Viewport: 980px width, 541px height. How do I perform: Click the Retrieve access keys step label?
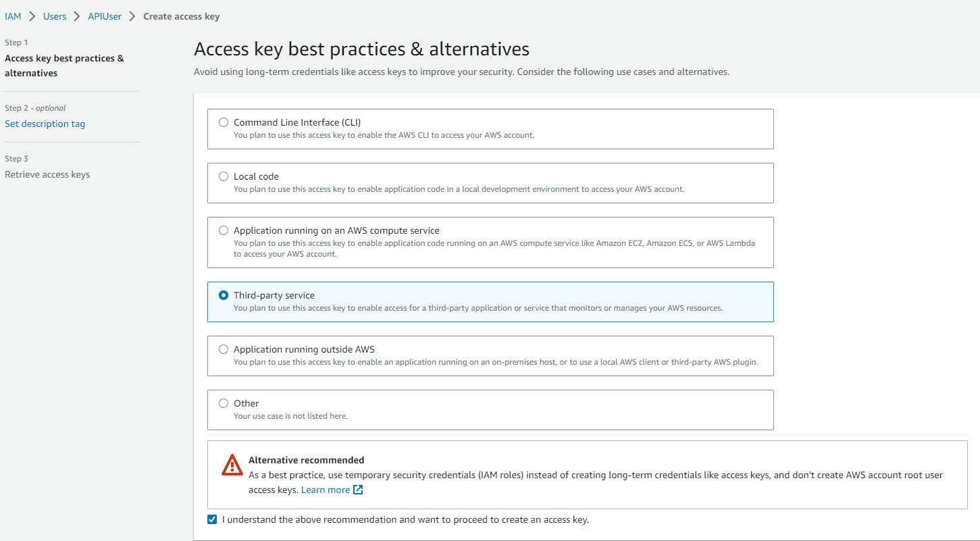(47, 174)
